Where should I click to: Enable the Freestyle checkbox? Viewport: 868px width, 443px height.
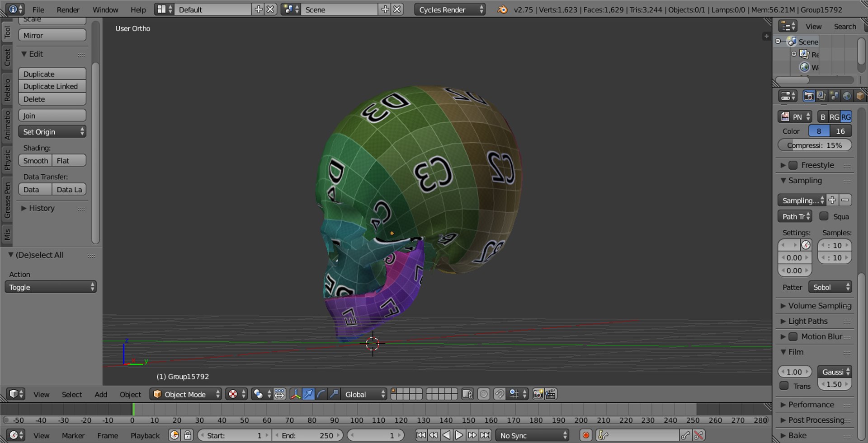[793, 165]
